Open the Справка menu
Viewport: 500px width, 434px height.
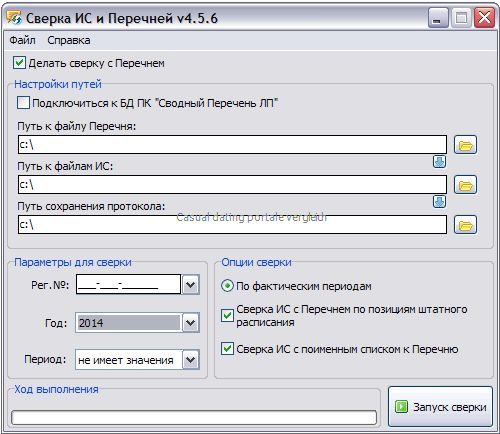69,40
